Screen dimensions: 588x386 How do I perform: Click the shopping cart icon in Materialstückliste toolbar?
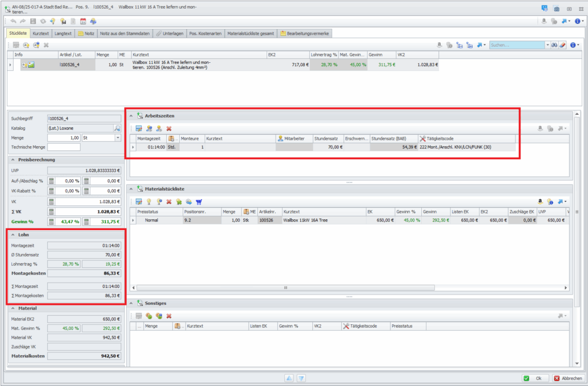tap(199, 202)
